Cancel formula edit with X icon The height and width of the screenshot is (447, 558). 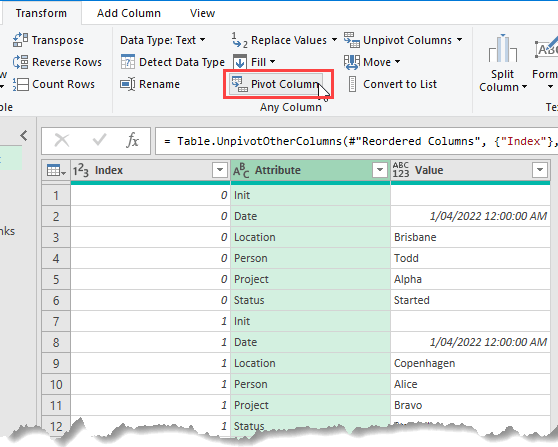62,140
